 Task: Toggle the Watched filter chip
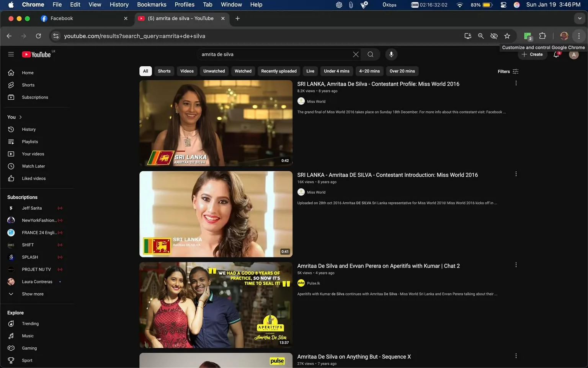pyautogui.click(x=243, y=71)
